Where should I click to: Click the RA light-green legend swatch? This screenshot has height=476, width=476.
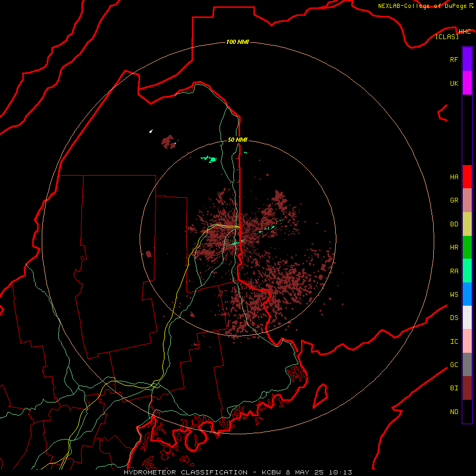click(x=467, y=271)
